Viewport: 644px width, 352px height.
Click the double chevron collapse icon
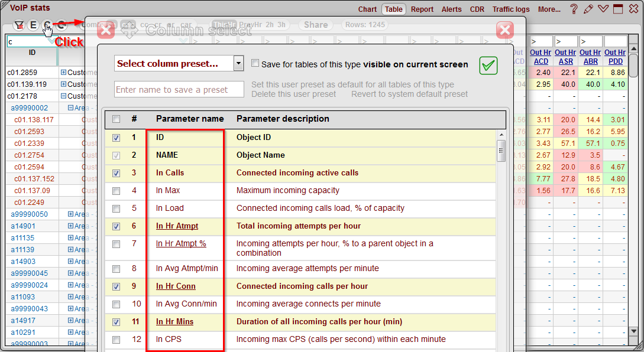[x=603, y=9]
